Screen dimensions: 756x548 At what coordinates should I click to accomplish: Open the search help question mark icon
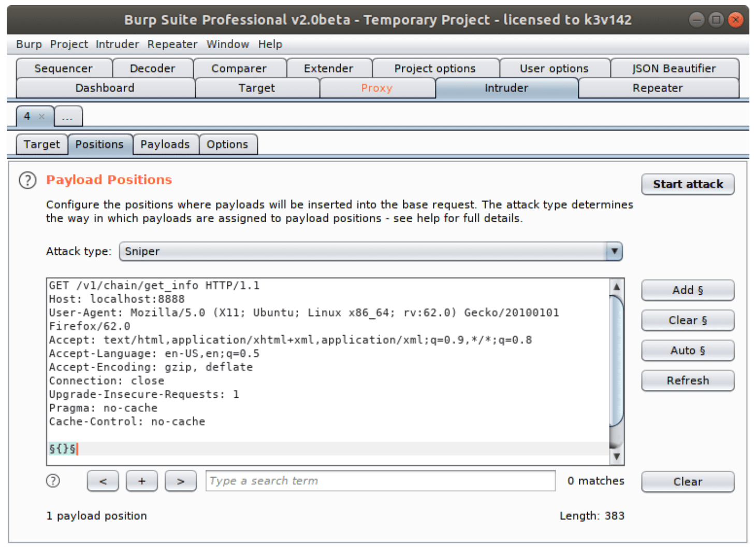(53, 481)
